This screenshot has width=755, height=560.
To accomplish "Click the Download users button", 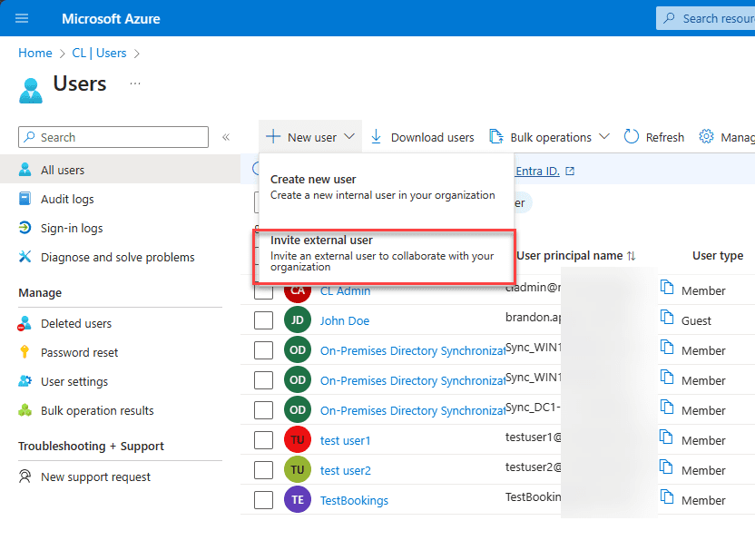I will (422, 137).
